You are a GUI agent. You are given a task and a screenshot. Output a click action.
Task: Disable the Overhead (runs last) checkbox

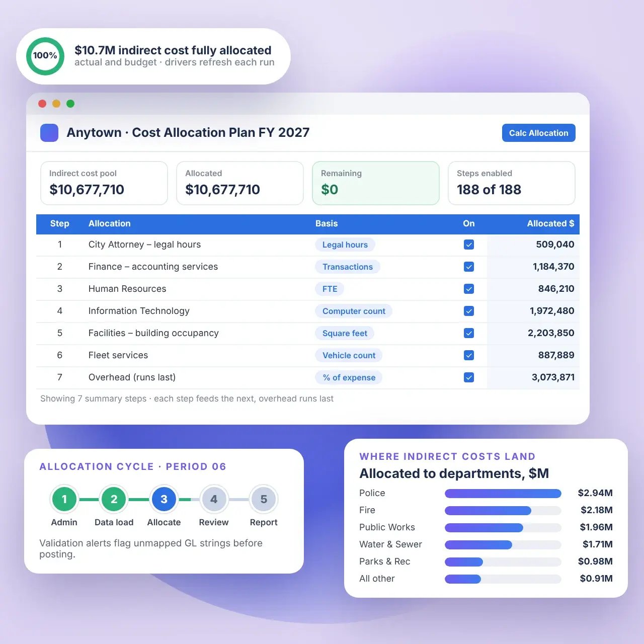tap(469, 377)
